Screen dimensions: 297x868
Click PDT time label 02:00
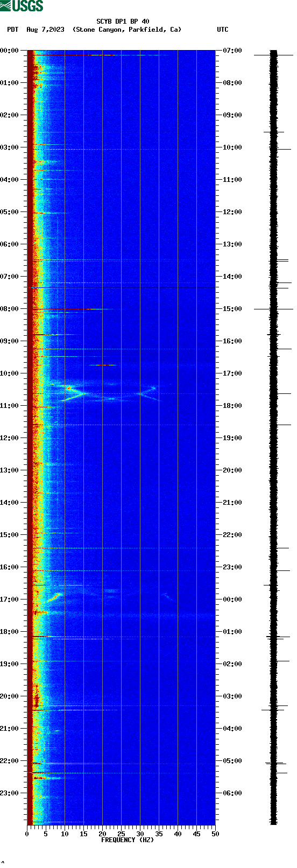coord(10,115)
